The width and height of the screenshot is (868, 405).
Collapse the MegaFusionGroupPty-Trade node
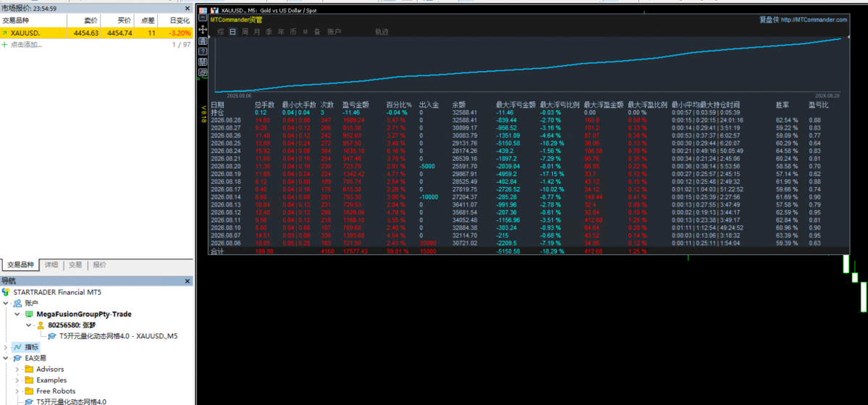(x=17, y=314)
